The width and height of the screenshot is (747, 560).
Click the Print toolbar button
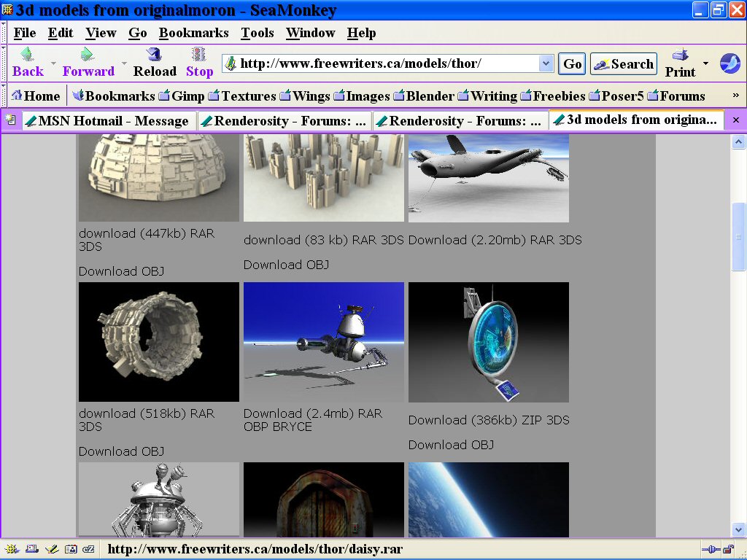click(x=680, y=63)
